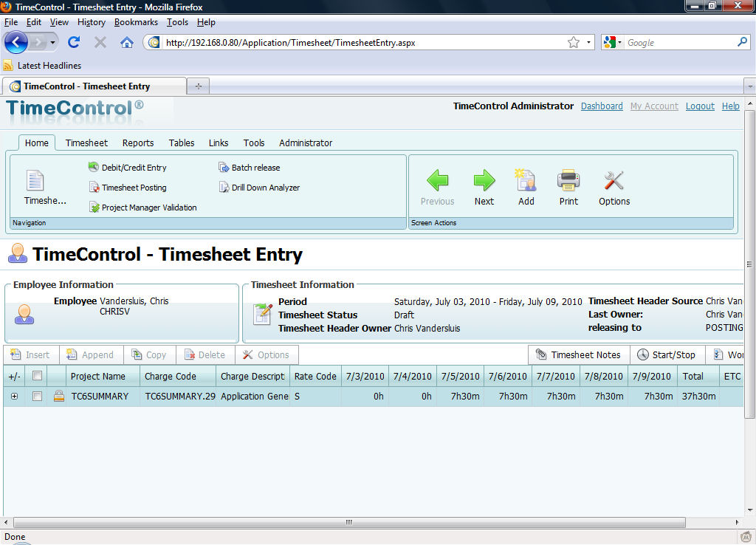
Task: Open the Start/Stop timer
Action: (667, 355)
